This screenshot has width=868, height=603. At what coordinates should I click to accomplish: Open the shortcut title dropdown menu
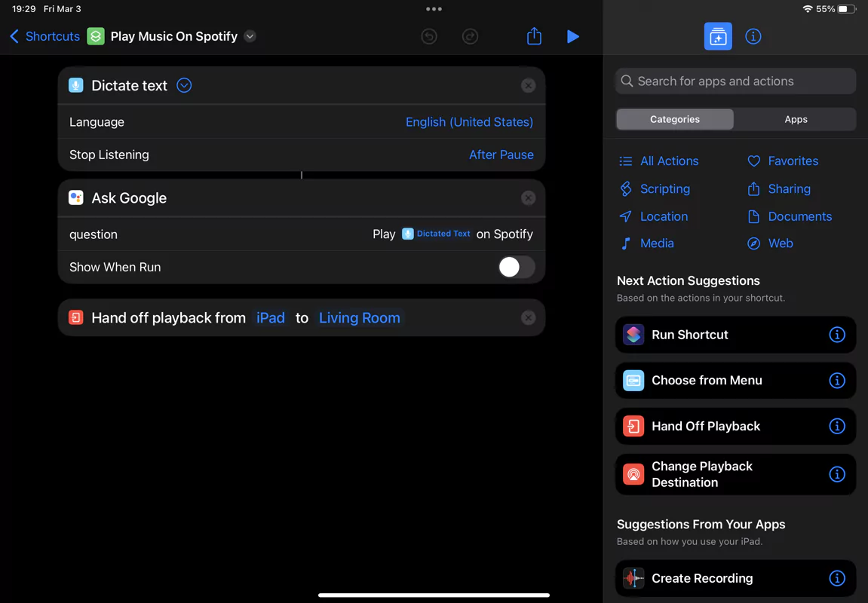(x=250, y=36)
